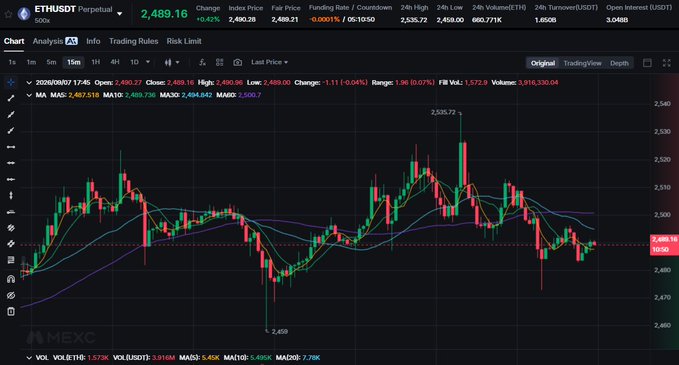679x365 pixels.
Task: Click the 2,489.16 last price in header
Action: [x=164, y=14]
